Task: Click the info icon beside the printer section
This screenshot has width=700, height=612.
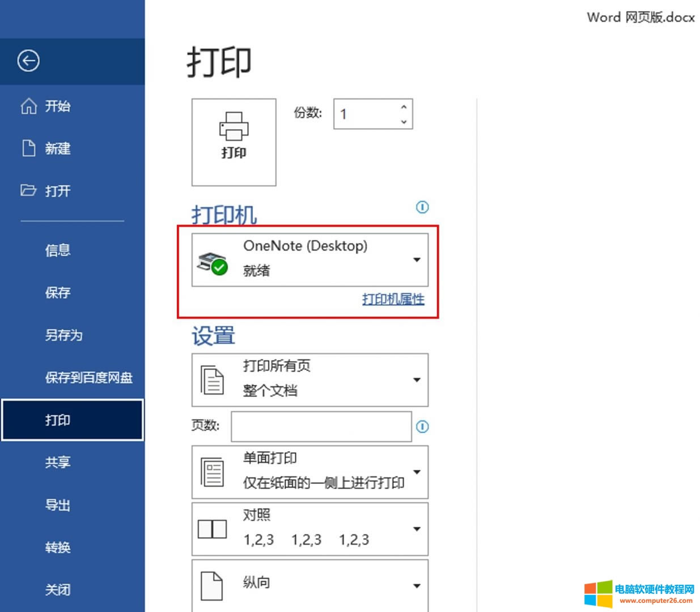Action: tap(422, 207)
